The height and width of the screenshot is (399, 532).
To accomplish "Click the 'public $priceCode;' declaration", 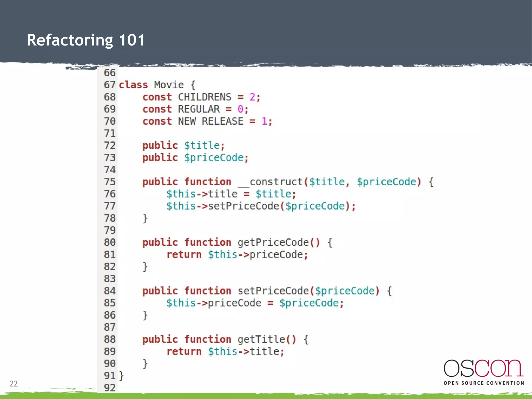I will pyautogui.click(x=195, y=158).
